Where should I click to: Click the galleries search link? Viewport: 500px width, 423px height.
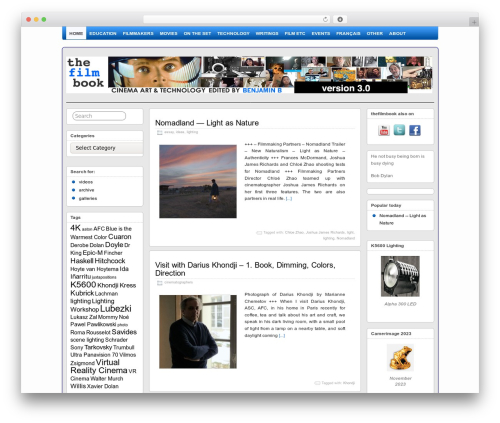(88, 198)
